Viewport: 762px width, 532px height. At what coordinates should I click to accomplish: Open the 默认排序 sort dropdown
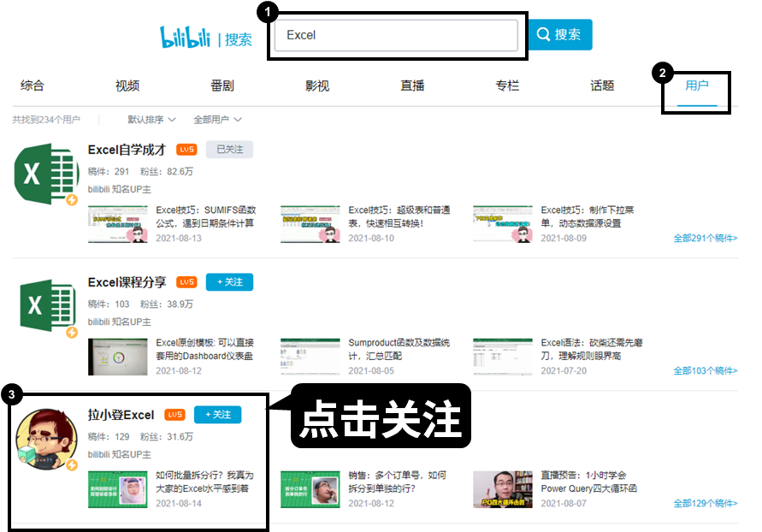tap(151, 120)
